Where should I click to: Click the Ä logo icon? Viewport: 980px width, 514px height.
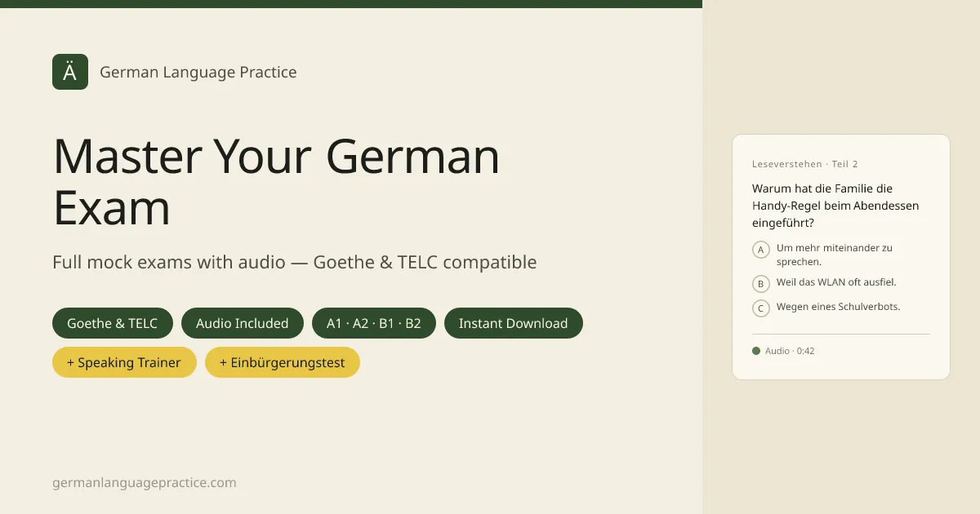(70, 72)
